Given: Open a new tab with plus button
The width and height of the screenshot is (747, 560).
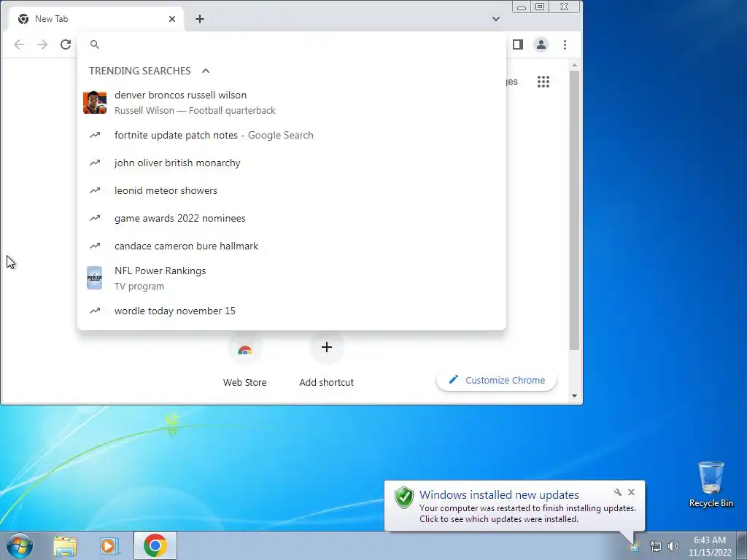Looking at the screenshot, I should click(200, 19).
